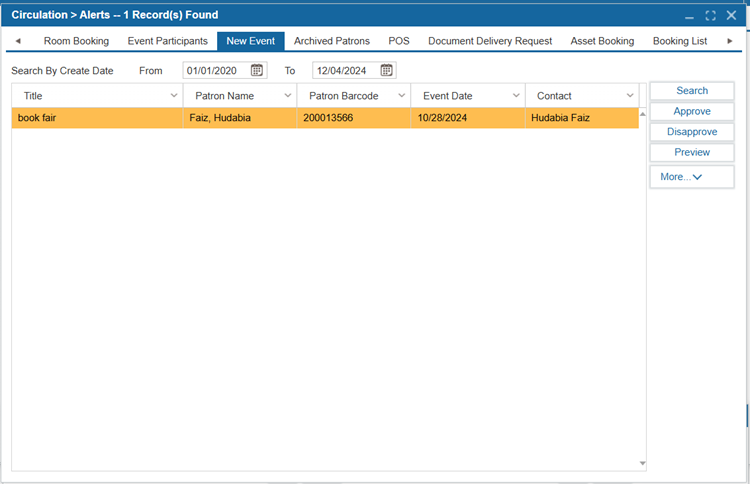Click the 'Hudabia Faiz' contact cell

click(582, 118)
